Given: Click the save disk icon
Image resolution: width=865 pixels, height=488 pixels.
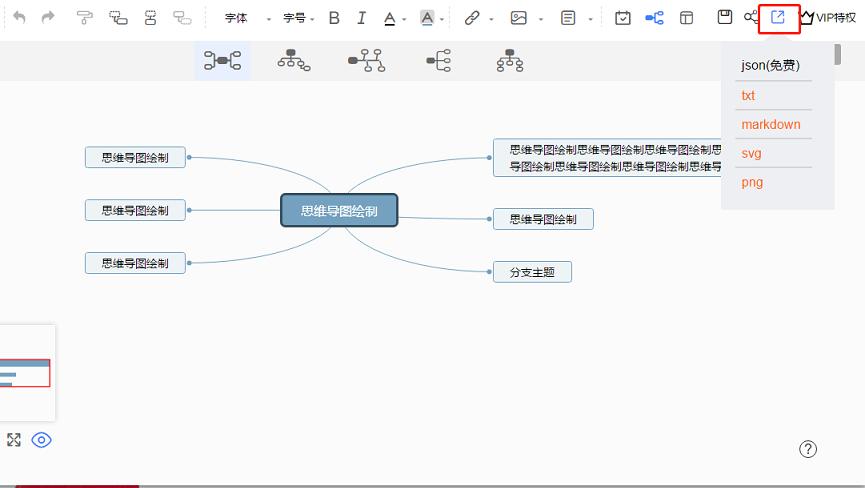Looking at the screenshot, I should tap(725, 17).
